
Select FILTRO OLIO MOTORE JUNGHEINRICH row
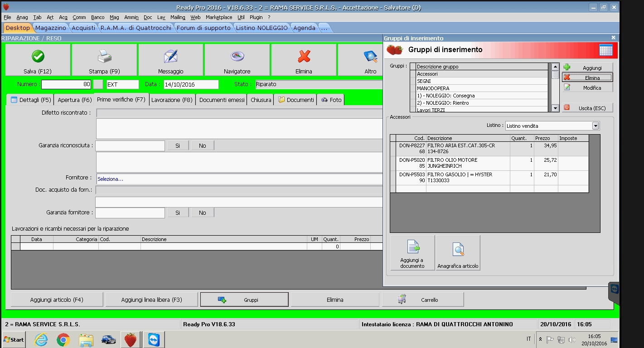[x=489, y=163]
